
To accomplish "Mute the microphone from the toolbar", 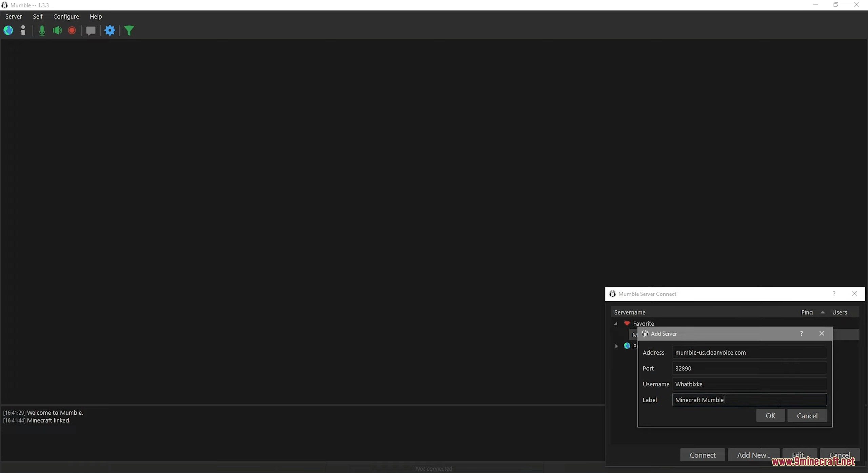I will pos(42,30).
